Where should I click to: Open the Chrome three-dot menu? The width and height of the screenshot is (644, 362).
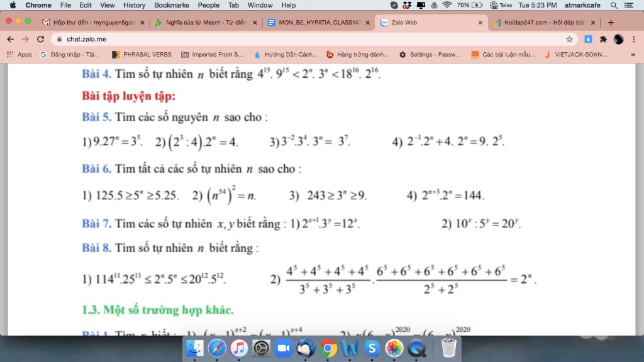634,39
